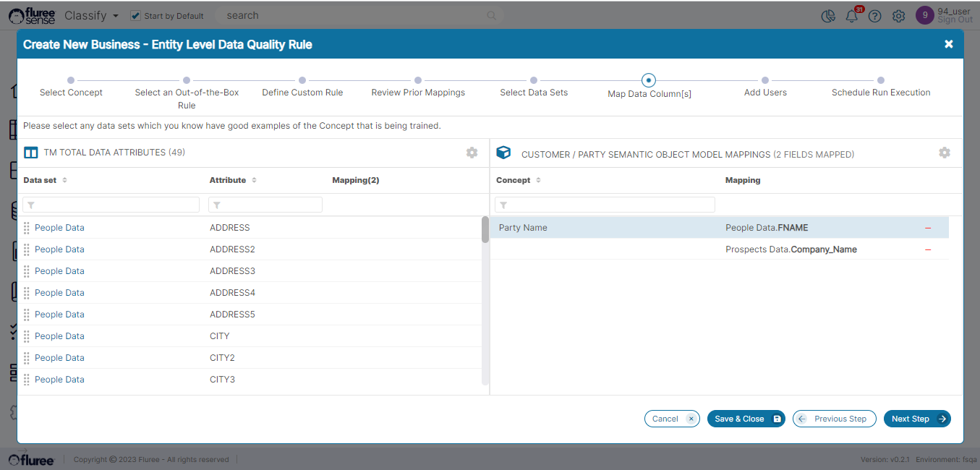Click the Next Step button
Viewport: 980px width, 470px height.
point(916,419)
